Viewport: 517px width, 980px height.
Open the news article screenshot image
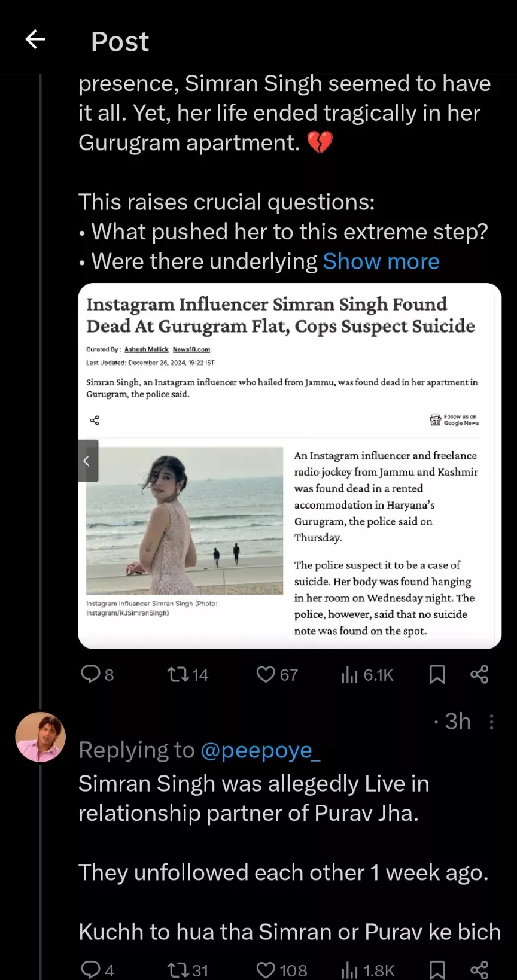pos(289,465)
